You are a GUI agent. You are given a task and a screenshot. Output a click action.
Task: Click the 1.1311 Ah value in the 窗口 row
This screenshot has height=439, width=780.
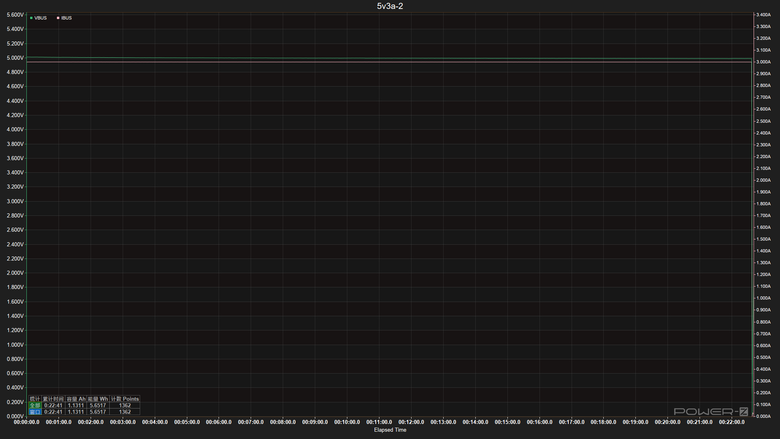76,412
